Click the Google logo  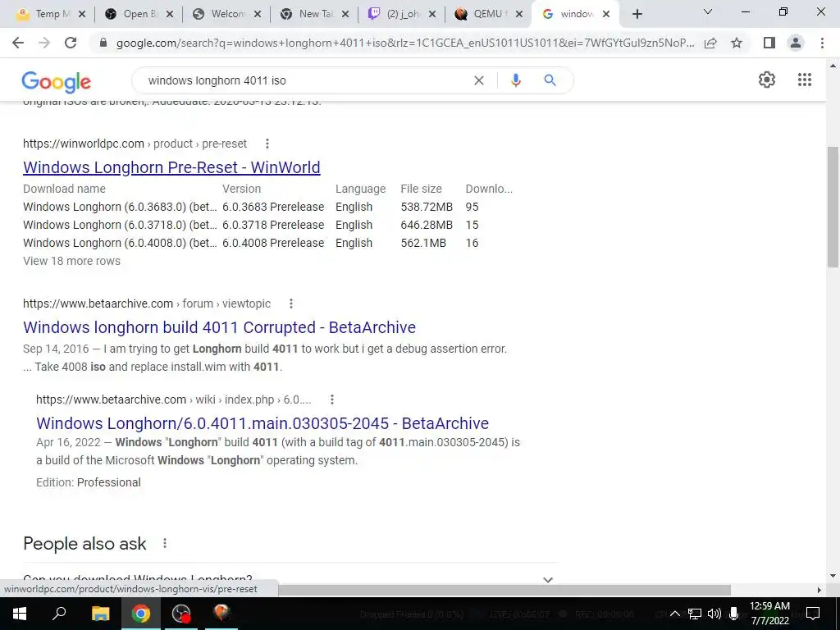(x=57, y=82)
